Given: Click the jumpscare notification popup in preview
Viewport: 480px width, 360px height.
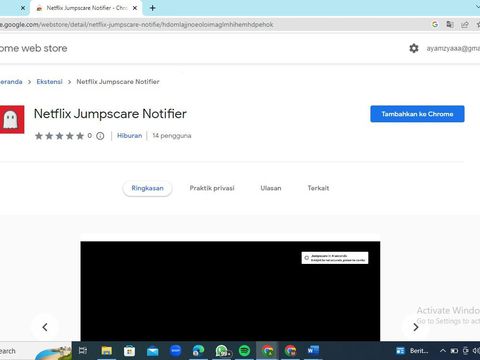Looking at the screenshot, I should point(335,258).
